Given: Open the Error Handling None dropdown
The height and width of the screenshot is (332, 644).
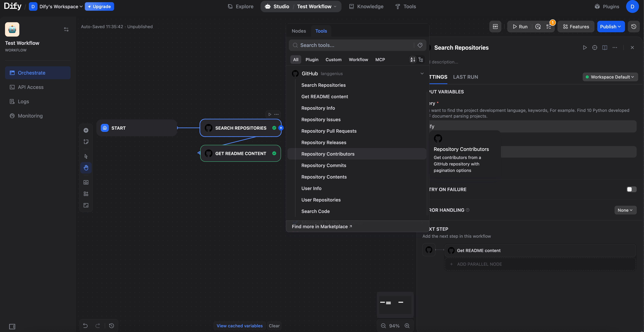Looking at the screenshot, I should click(x=625, y=210).
